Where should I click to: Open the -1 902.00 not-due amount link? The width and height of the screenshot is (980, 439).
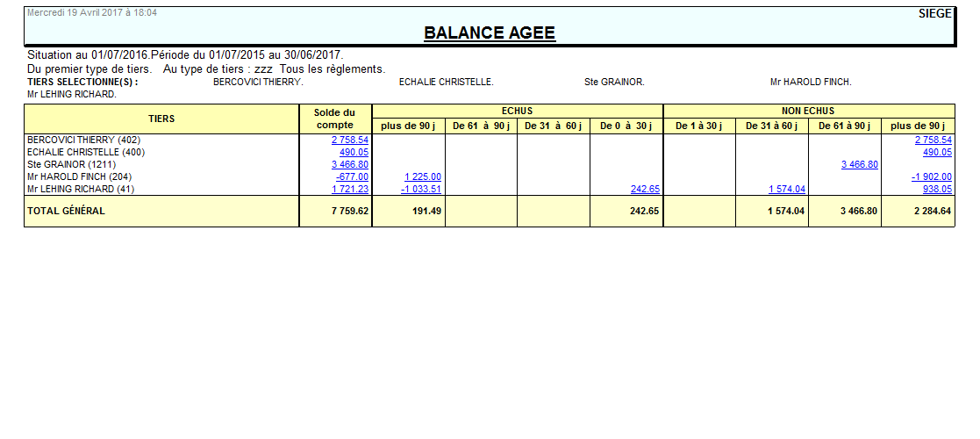click(x=931, y=176)
